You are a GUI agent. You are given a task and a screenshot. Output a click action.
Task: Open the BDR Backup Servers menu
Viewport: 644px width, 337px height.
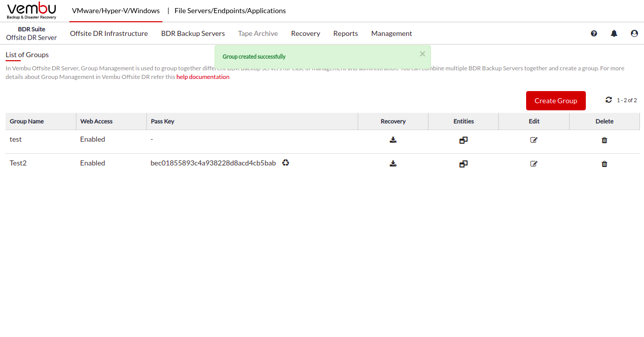point(193,33)
